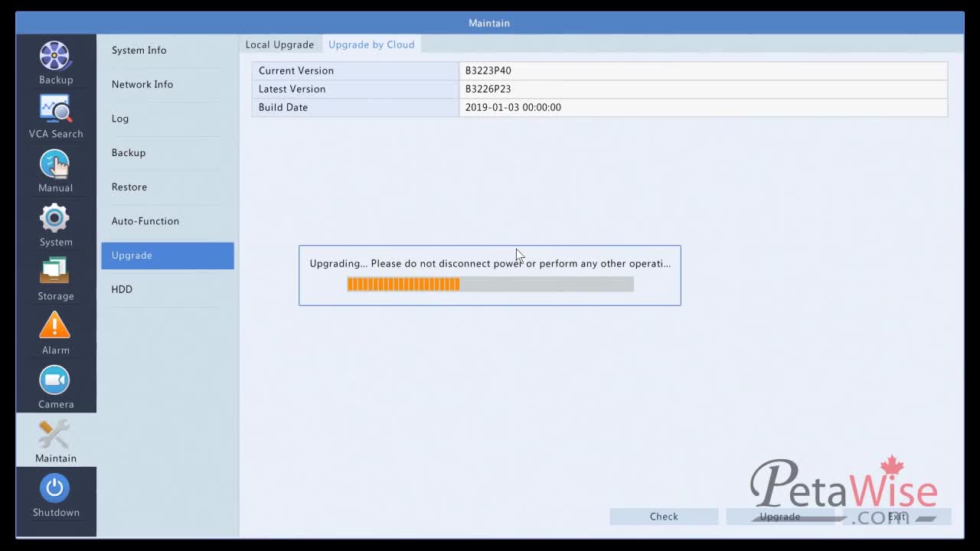Open System Info in side menu

139,51
